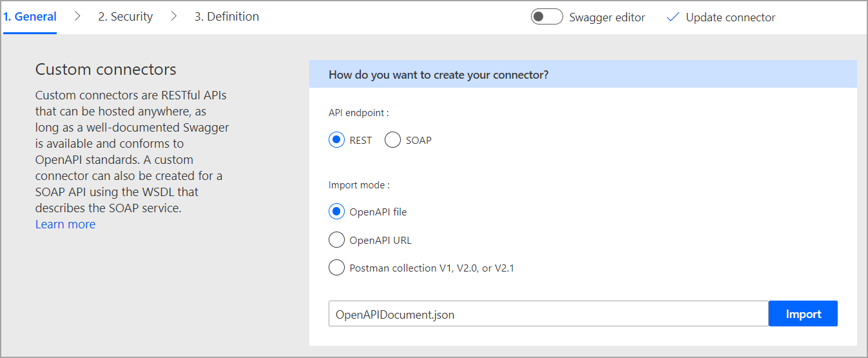Open the Learn more link

65,224
